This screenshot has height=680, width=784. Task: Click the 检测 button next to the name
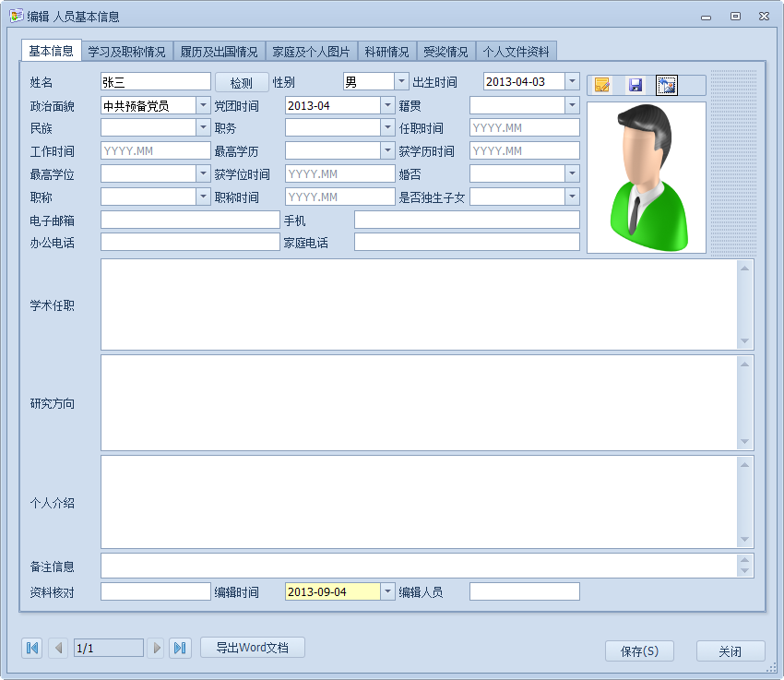(x=242, y=82)
